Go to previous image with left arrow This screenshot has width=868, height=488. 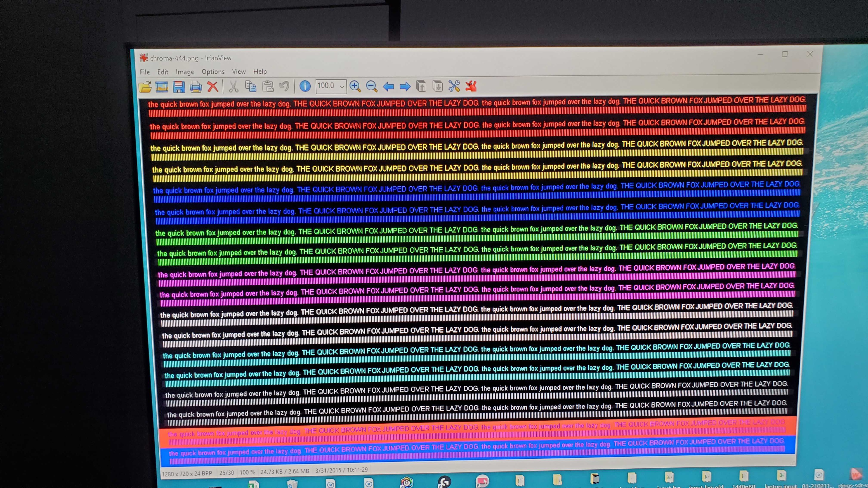pos(389,87)
